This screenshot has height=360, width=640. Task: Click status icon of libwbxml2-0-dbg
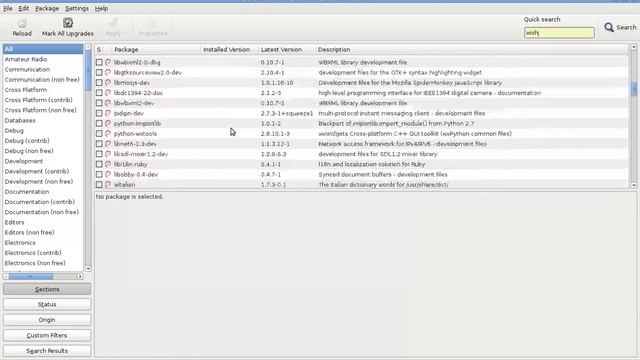point(108,62)
